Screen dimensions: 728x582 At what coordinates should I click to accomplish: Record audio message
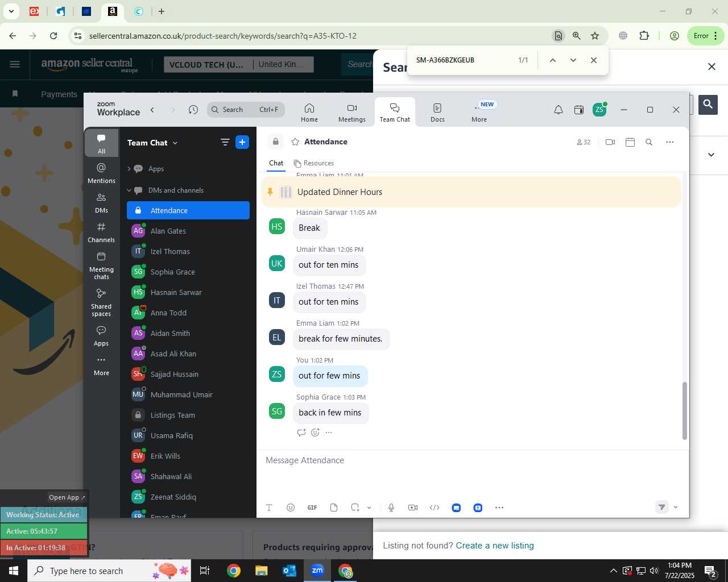(391, 508)
